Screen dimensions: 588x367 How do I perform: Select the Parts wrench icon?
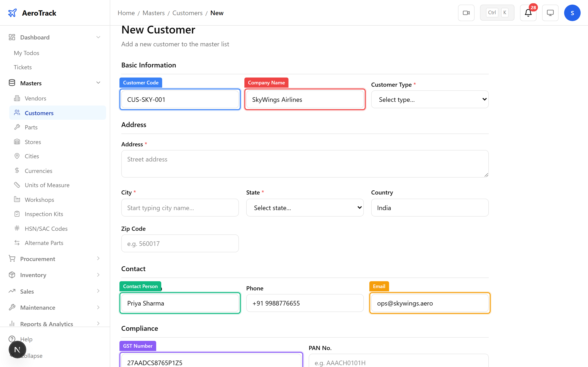(x=17, y=127)
